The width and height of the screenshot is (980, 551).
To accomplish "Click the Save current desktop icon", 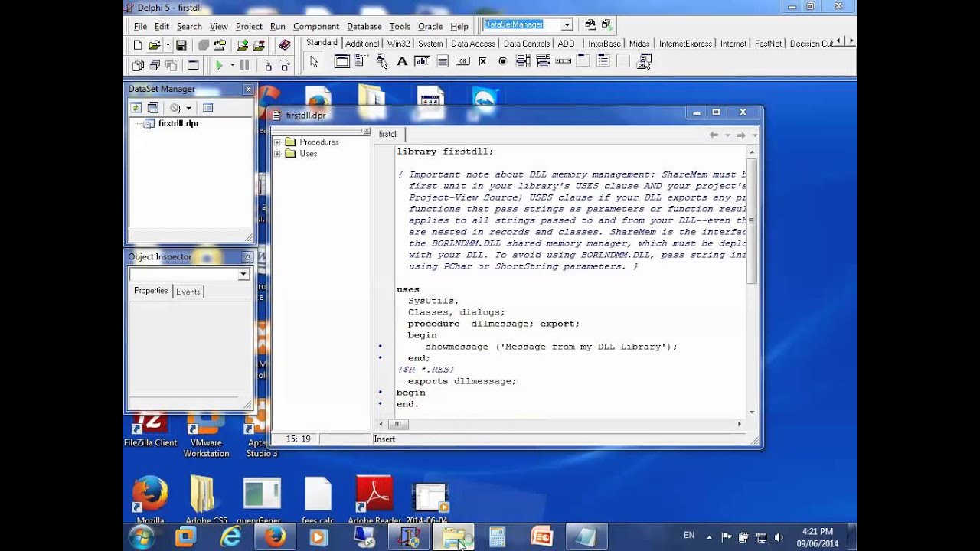I will point(590,24).
